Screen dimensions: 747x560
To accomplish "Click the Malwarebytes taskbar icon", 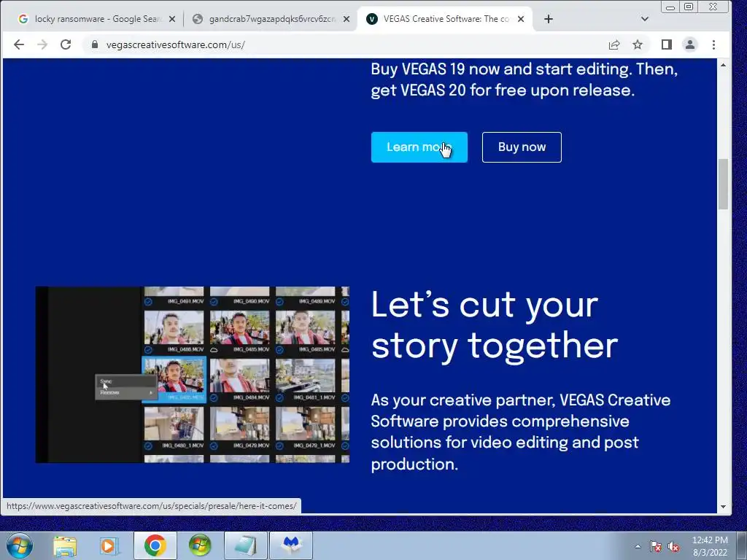I will pos(291,545).
